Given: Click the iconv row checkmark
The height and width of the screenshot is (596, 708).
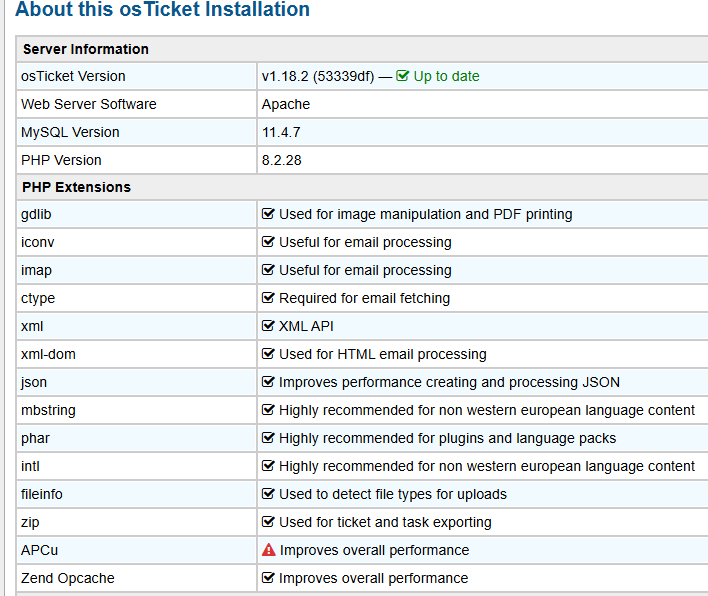Looking at the screenshot, I should [268, 242].
